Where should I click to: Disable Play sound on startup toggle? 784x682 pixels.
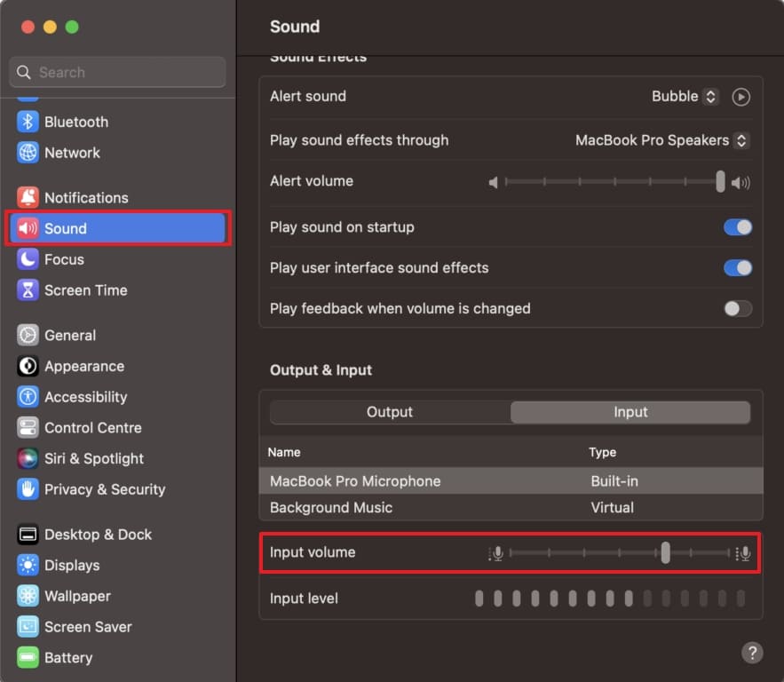tap(738, 227)
